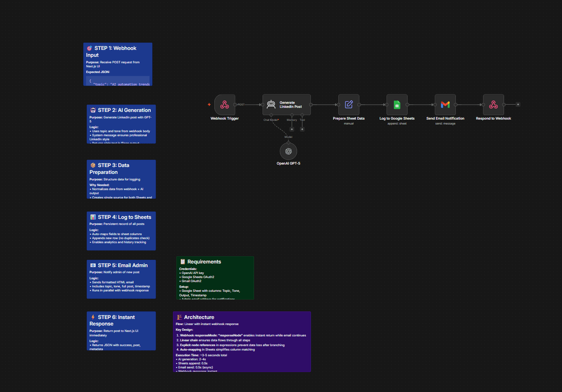Select the green Requirements sticky note

pyautogui.click(x=215, y=278)
